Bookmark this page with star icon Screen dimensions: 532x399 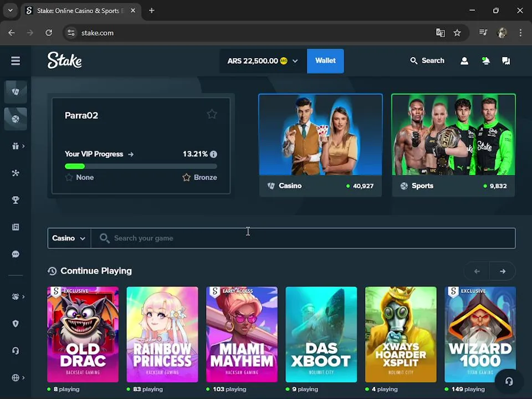[457, 33]
